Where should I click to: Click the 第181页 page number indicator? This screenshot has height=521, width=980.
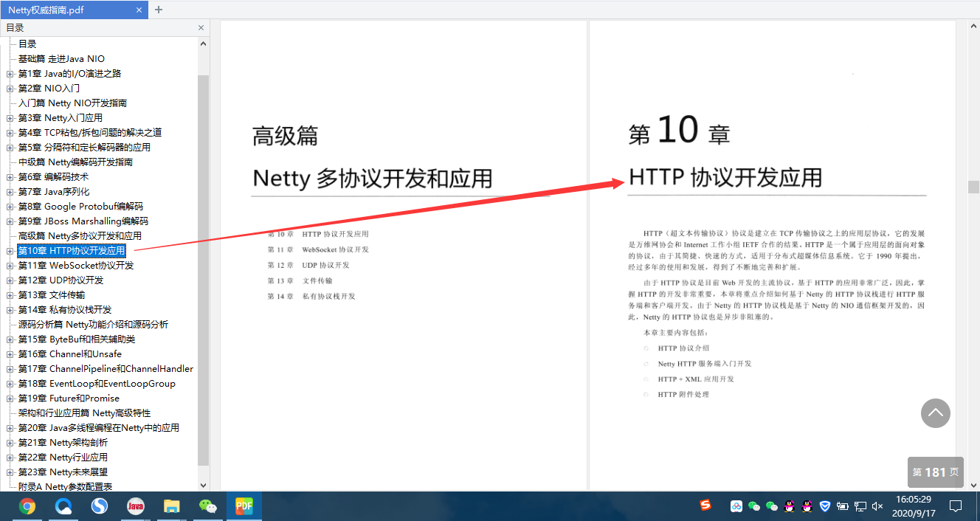[x=935, y=472]
